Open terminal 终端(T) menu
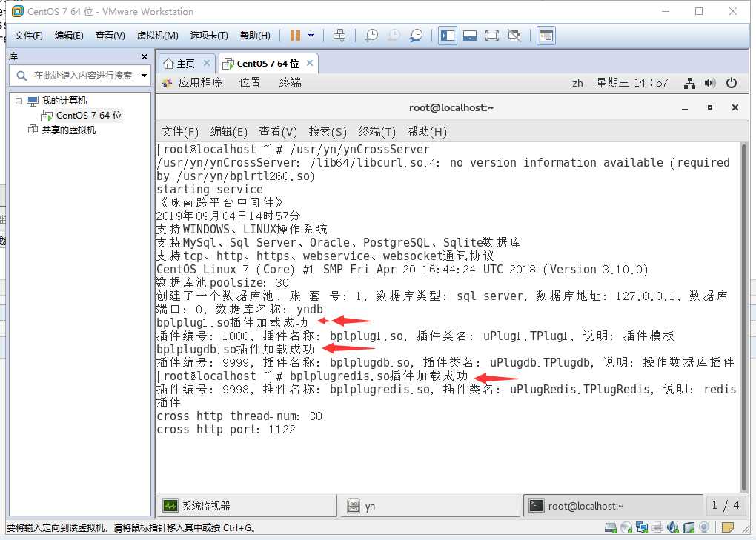 [377, 132]
